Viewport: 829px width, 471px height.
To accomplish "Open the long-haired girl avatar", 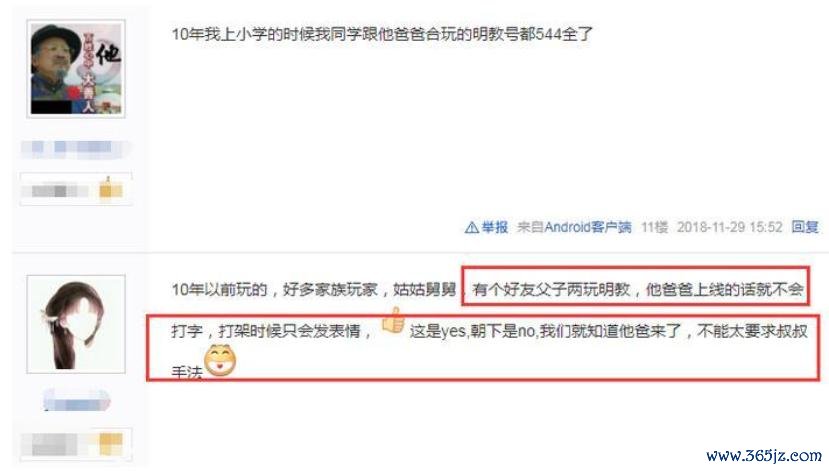I will (x=76, y=324).
